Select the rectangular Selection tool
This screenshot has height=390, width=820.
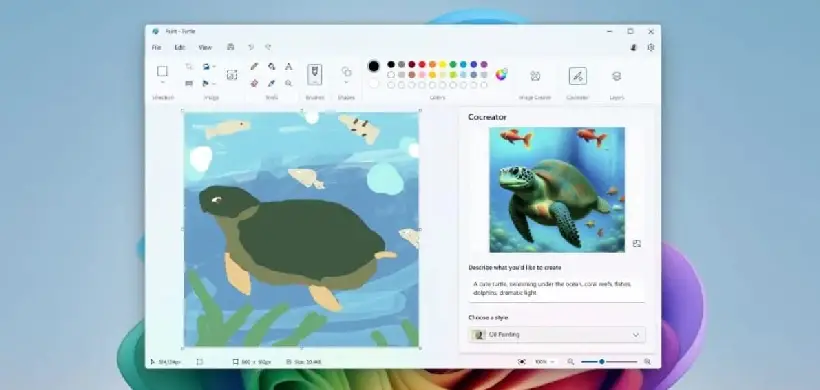pos(163,71)
